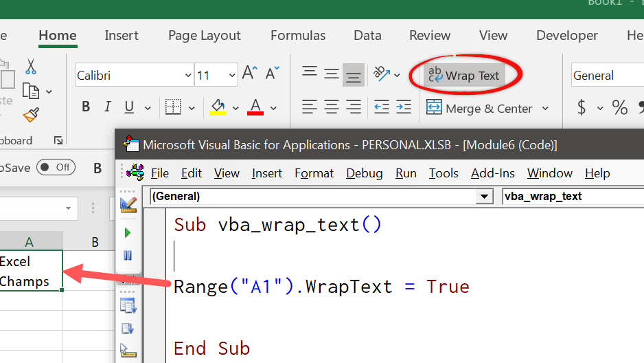
Task: Open the Home ribbon tab
Action: [x=58, y=36]
